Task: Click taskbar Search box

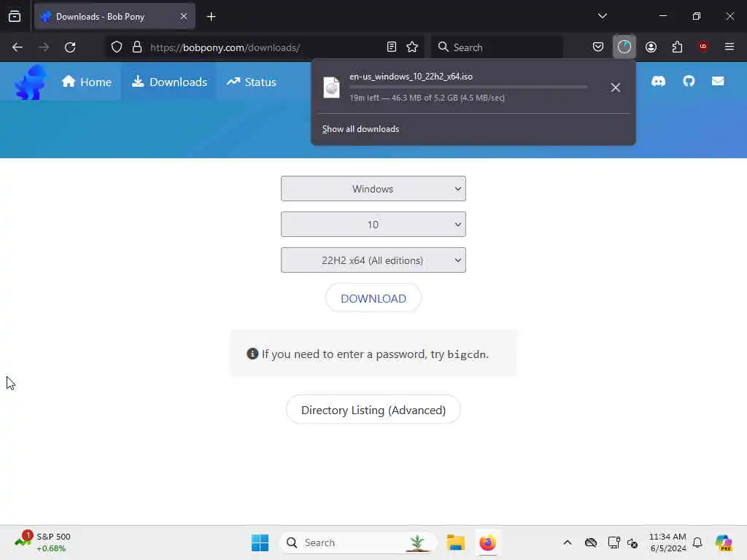Action: (358, 542)
